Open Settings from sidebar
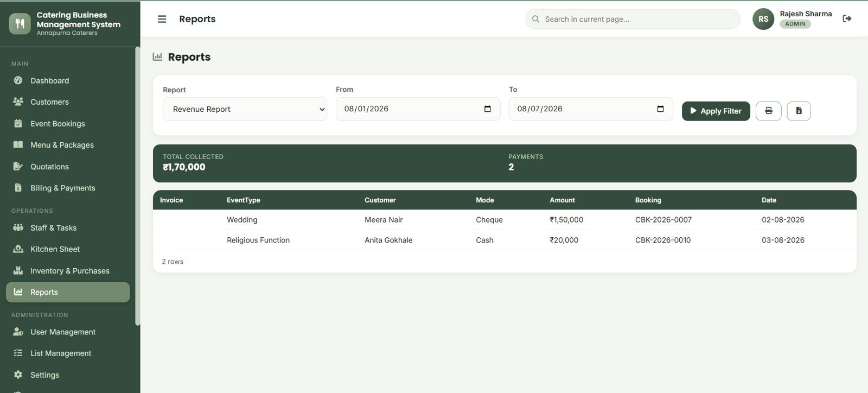 68,375
